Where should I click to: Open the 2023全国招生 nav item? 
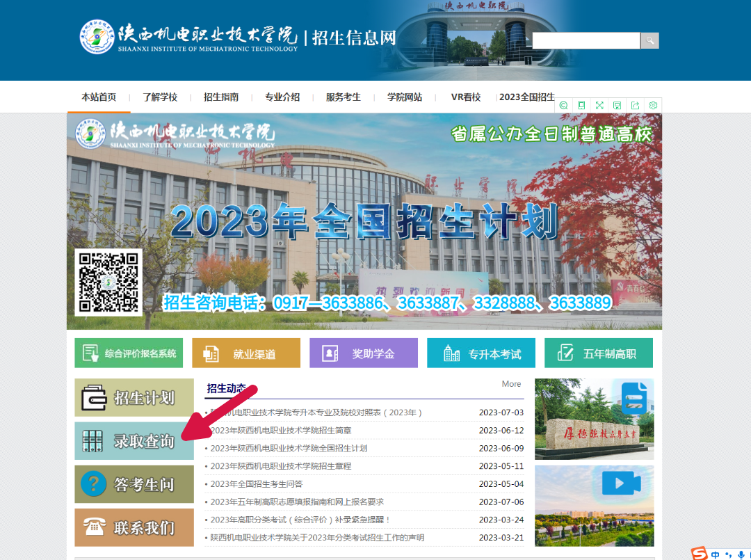527,97
